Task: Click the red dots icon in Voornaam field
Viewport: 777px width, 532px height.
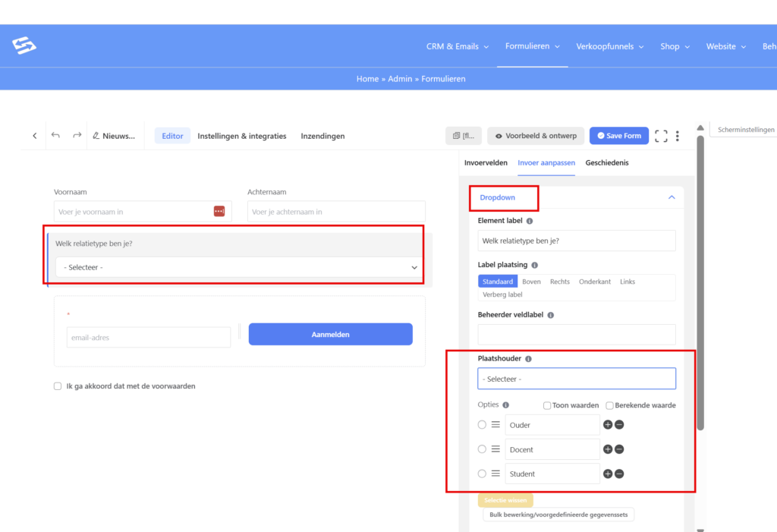Action: 219,211
